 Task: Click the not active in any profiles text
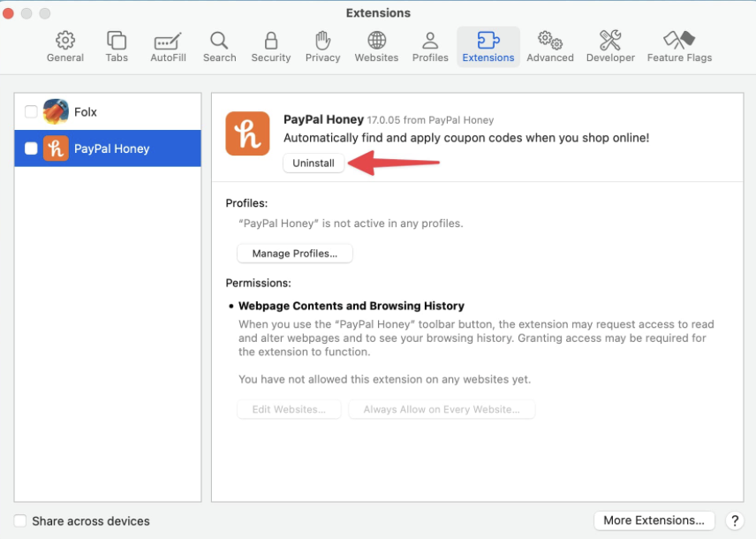[x=351, y=224]
